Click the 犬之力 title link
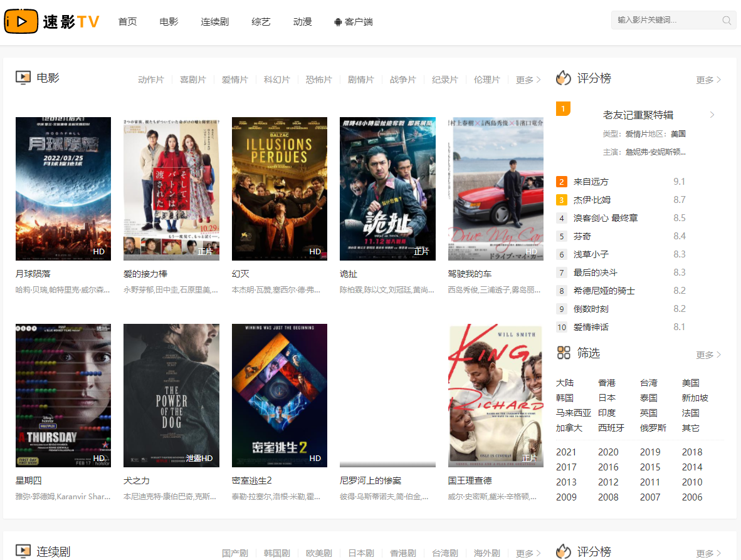 (137, 480)
